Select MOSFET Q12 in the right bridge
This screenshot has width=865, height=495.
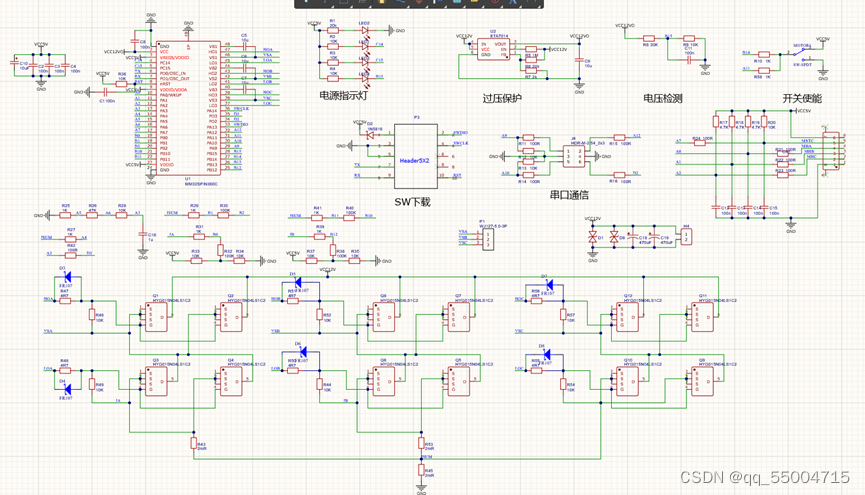tap(627, 317)
